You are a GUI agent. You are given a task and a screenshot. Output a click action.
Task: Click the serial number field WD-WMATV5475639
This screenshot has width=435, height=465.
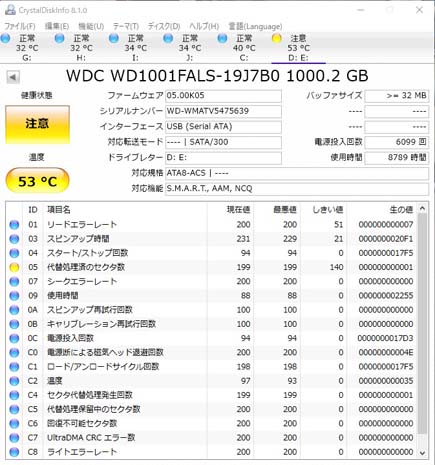coord(223,111)
